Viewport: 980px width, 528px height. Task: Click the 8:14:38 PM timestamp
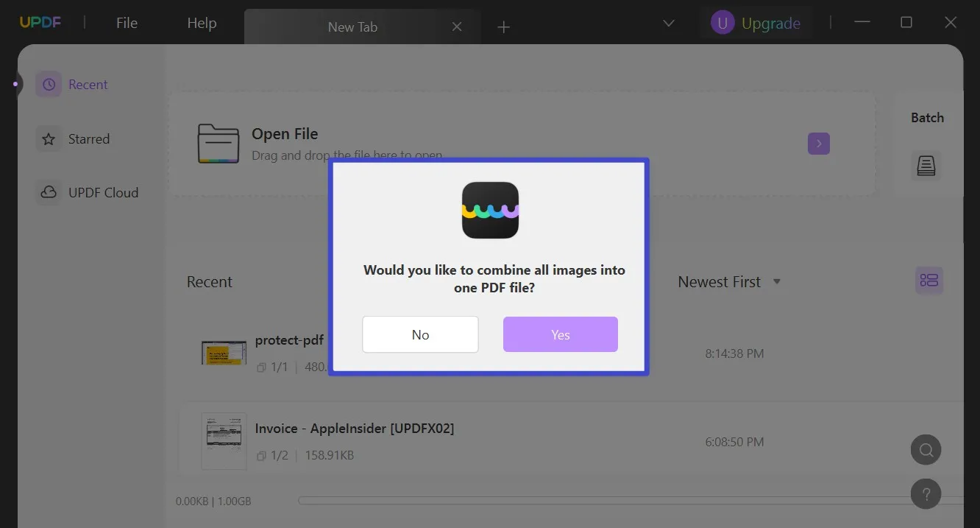click(734, 353)
